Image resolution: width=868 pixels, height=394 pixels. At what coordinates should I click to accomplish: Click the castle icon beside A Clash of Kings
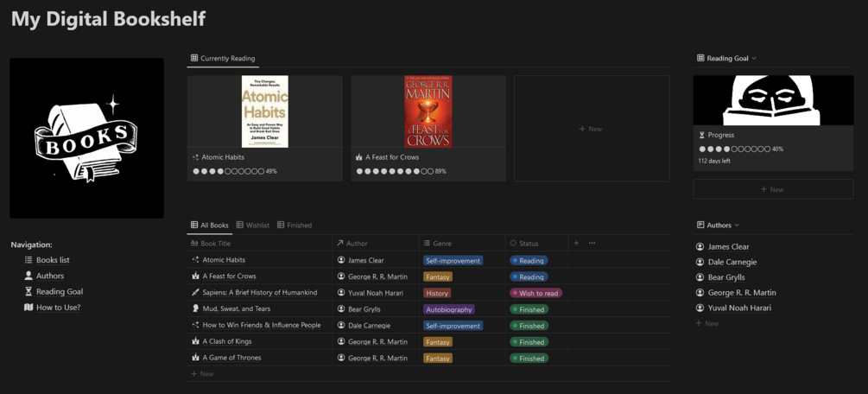(x=195, y=341)
